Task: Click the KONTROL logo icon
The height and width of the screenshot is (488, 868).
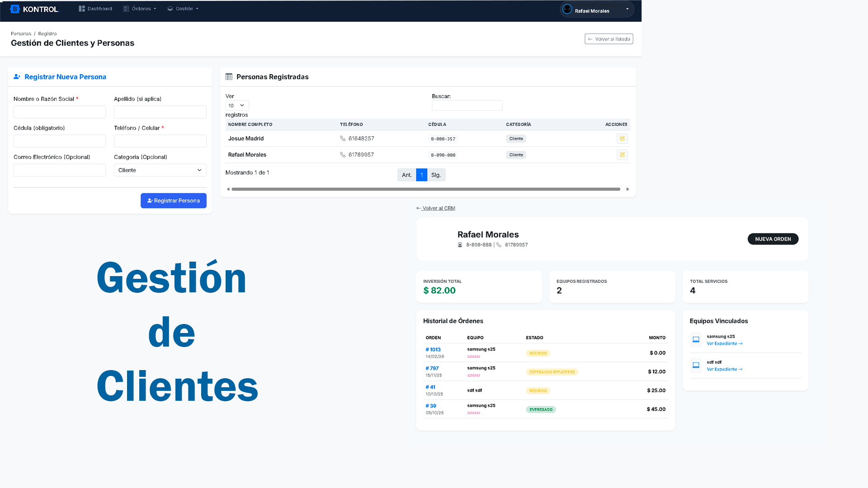Action: click(15, 9)
